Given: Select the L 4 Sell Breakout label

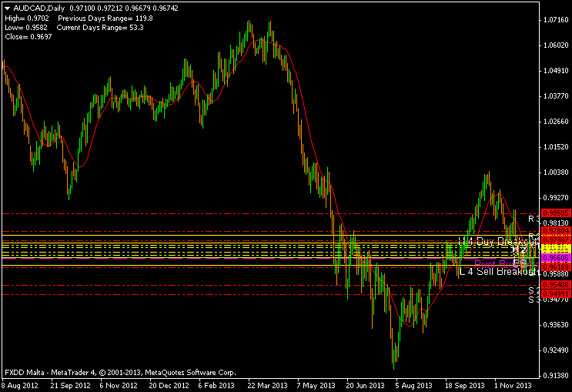Looking at the screenshot, I should [497, 272].
